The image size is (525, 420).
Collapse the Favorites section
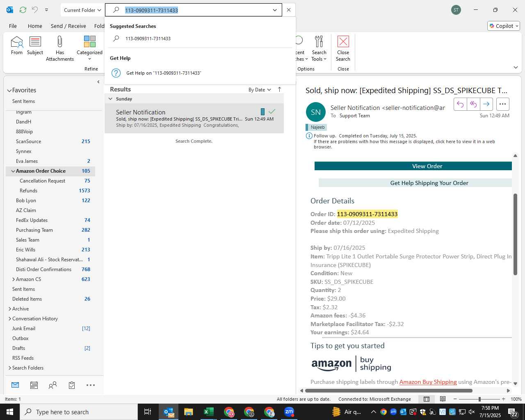tap(9, 91)
